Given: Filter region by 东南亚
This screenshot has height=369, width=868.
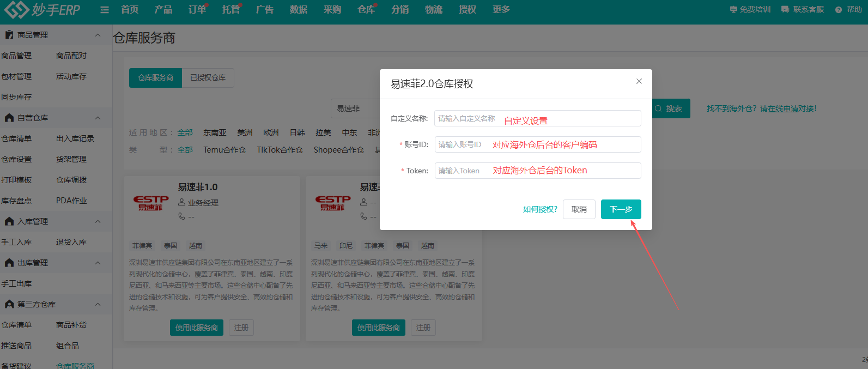Looking at the screenshot, I should click(x=215, y=132).
